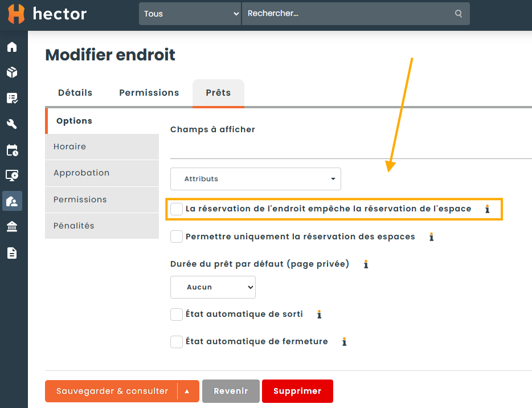Screen dimensions: 532x408
Task: Click the checklist icon in sidebar
Action: [12, 98]
